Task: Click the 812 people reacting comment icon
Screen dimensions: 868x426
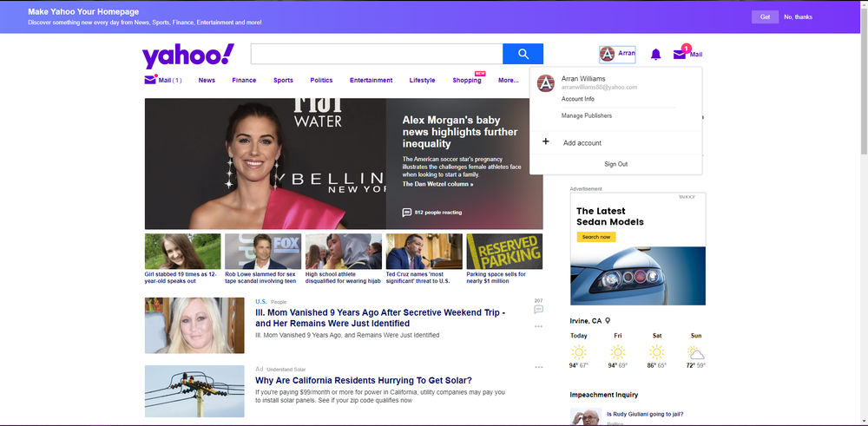Action: point(407,213)
